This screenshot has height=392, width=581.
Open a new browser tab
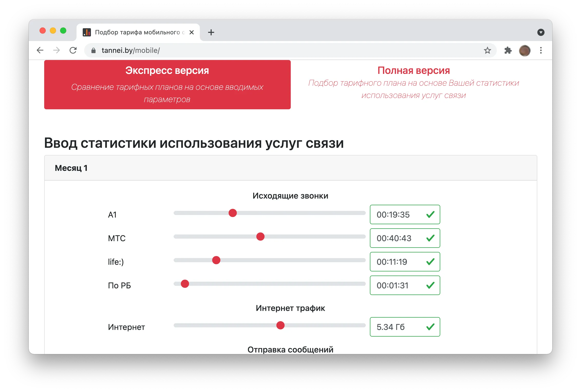coord(211,32)
